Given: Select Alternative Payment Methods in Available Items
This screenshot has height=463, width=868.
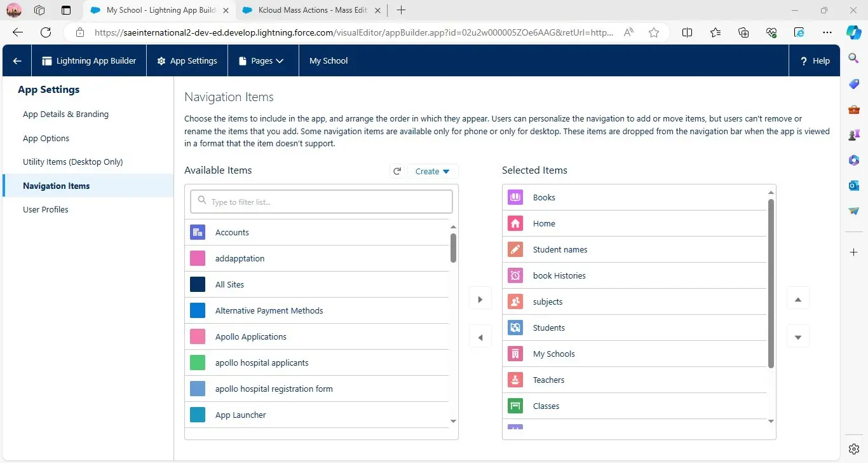Looking at the screenshot, I should tap(269, 311).
